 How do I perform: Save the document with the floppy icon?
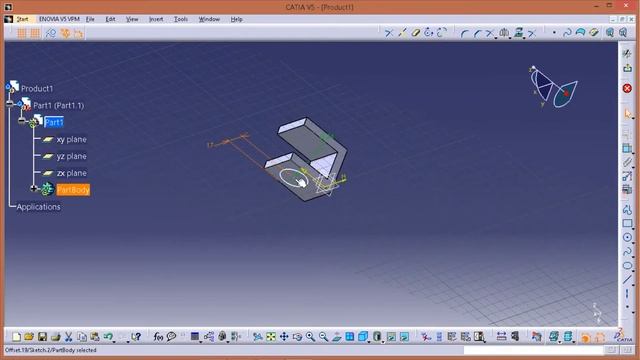point(42,337)
